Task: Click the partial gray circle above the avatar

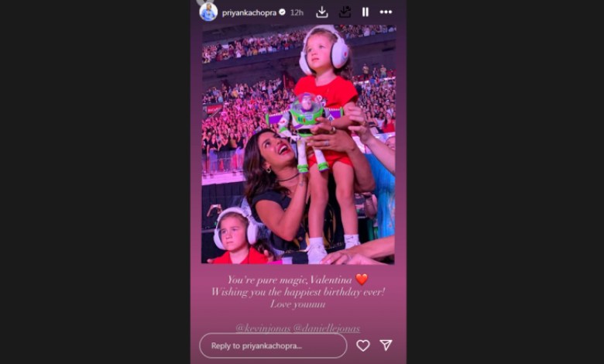Action: (x=205, y=2)
